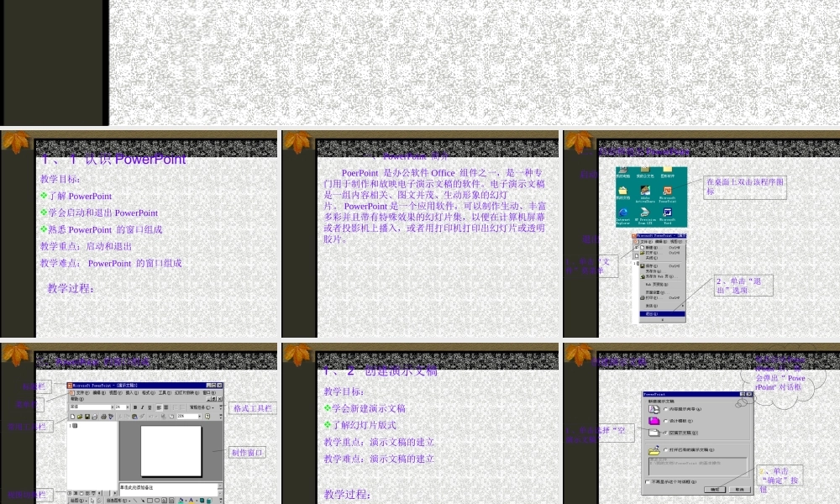Click the HP scanner desktop icon
This screenshot has height=504, width=840.
pos(645,216)
